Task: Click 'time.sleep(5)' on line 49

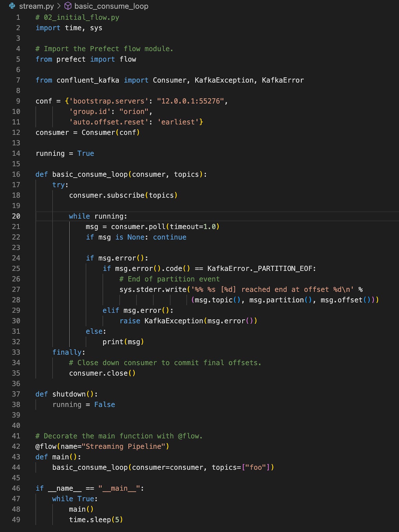Action: coord(96,519)
